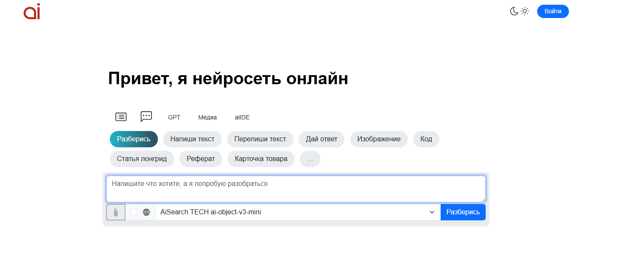Click the paperclip attach file icon
This screenshot has width=644, height=262.
[116, 212]
